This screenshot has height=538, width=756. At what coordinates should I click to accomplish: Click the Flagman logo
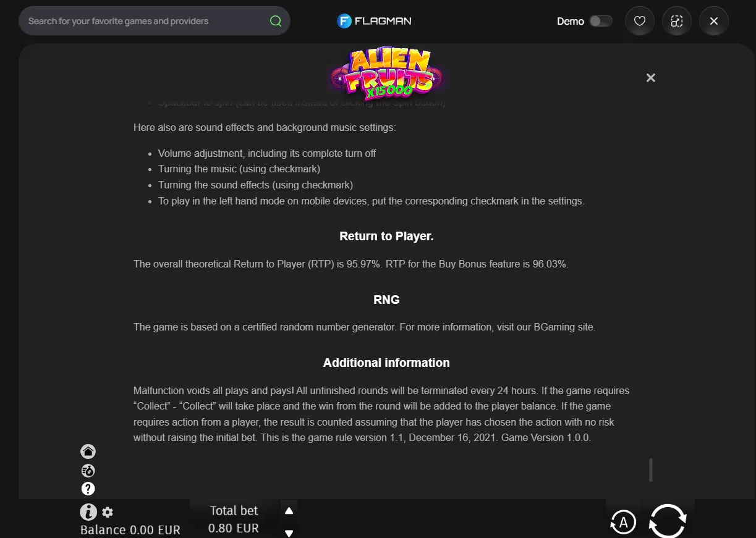point(374,21)
